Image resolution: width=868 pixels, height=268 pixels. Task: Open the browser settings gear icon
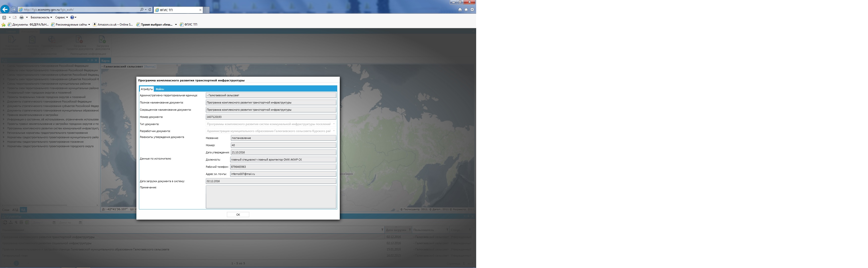pyautogui.click(x=472, y=9)
